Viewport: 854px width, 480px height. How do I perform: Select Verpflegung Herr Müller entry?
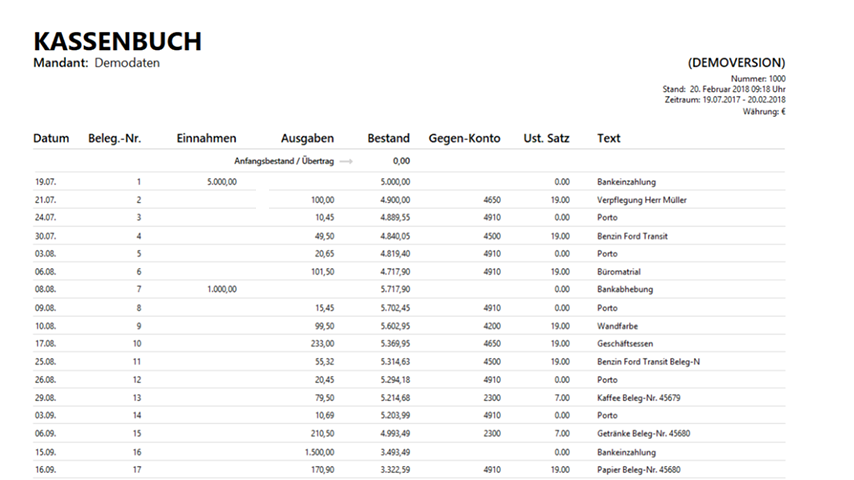point(642,200)
